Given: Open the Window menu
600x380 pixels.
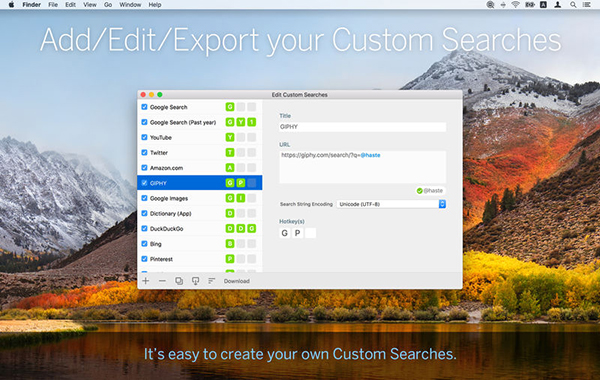Looking at the screenshot, I should click(130, 5).
